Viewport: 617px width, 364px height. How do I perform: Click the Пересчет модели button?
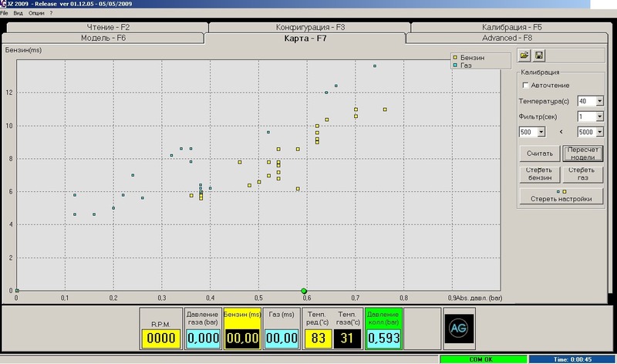tap(582, 153)
